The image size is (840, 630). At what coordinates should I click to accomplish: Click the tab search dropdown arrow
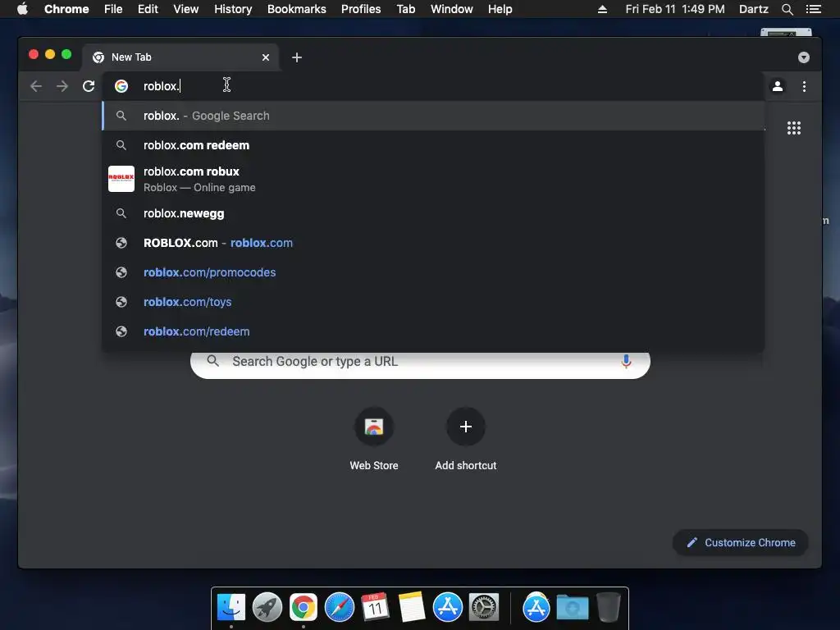(804, 57)
